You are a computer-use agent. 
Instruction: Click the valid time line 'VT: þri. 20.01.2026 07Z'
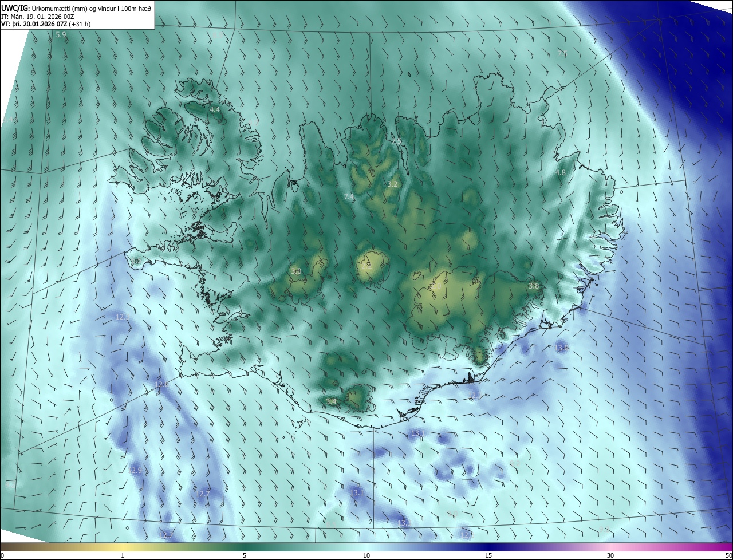click(x=34, y=24)
